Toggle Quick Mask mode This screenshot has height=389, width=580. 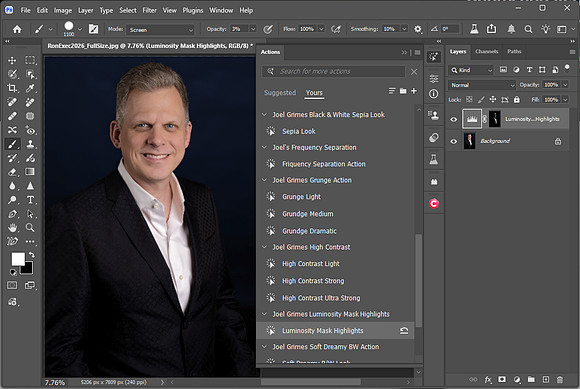click(12, 285)
